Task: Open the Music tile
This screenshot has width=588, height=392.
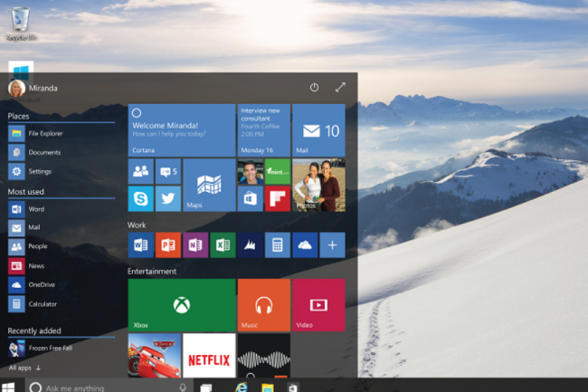Action: pyautogui.click(x=264, y=305)
